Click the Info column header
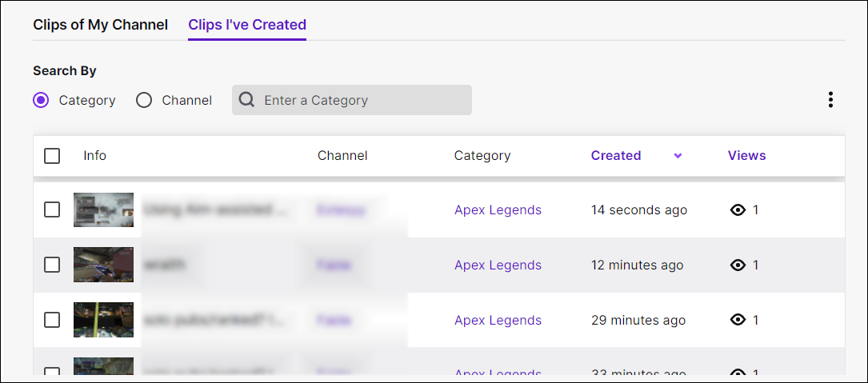868x383 pixels. (x=94, y=156)
